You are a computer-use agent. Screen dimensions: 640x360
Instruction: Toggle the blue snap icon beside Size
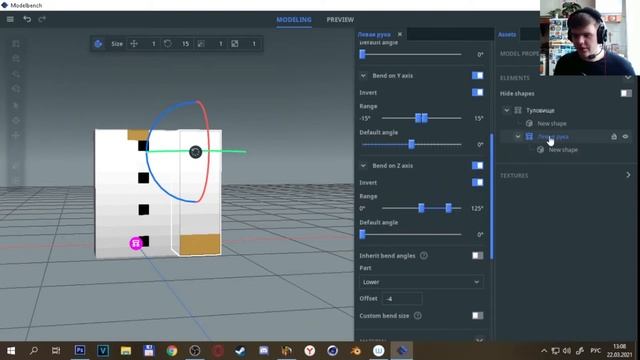98,44
